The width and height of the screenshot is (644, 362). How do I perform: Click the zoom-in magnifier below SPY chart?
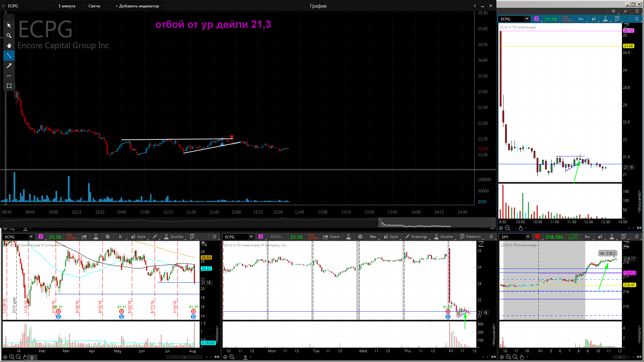click(508, 357)
